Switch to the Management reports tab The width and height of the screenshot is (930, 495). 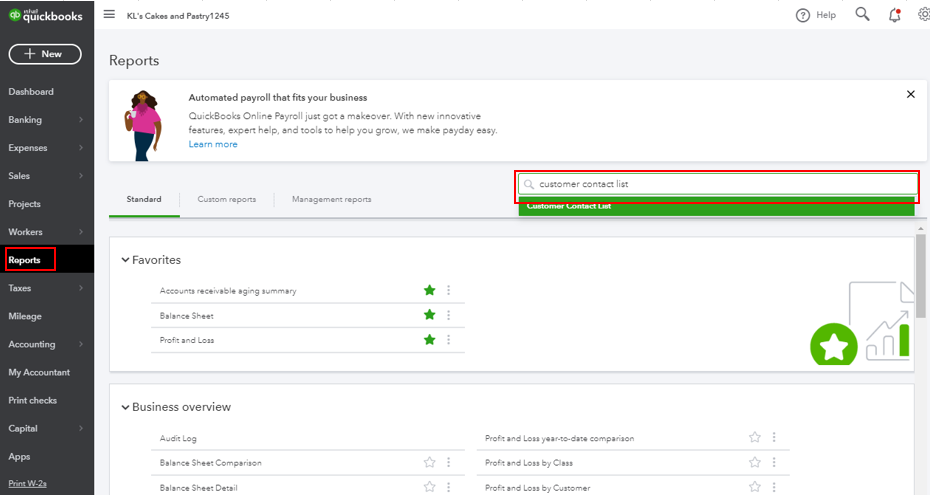coord(331,199)
